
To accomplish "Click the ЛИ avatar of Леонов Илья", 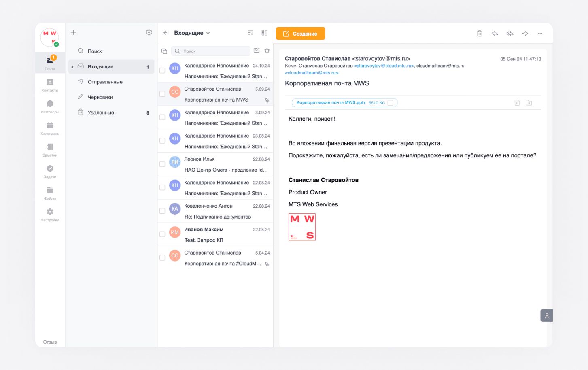I will [175, 162].
